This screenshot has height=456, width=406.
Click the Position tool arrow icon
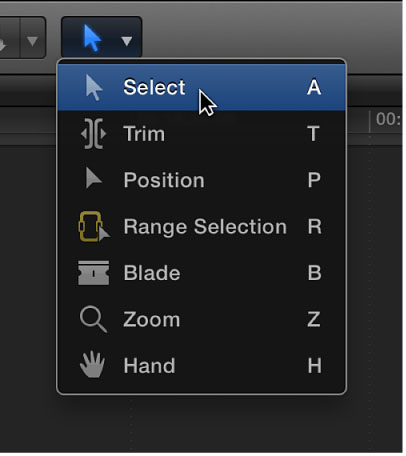coord(94,178)
